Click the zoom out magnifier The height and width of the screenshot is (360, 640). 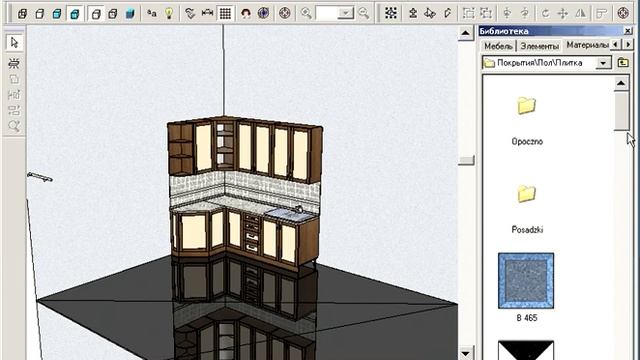(363, 13)
